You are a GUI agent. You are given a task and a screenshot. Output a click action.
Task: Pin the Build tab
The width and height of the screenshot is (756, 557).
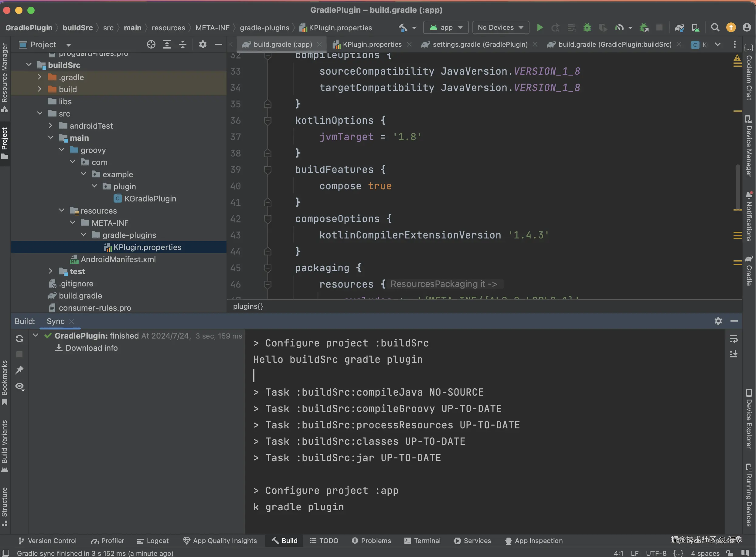(19, 370)
